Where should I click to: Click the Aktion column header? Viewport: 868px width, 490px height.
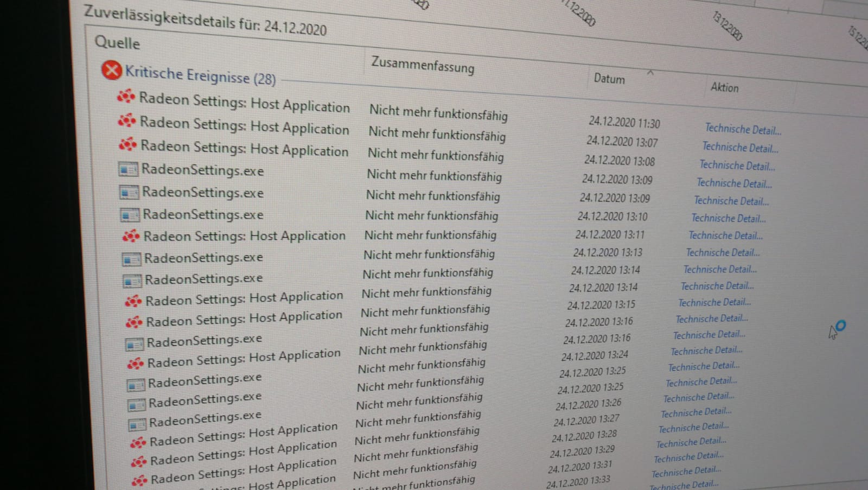(725, 87)
